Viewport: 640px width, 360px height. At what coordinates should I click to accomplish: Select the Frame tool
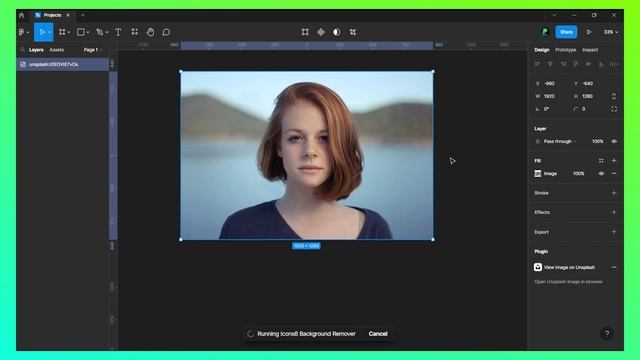tap(62, 32)
